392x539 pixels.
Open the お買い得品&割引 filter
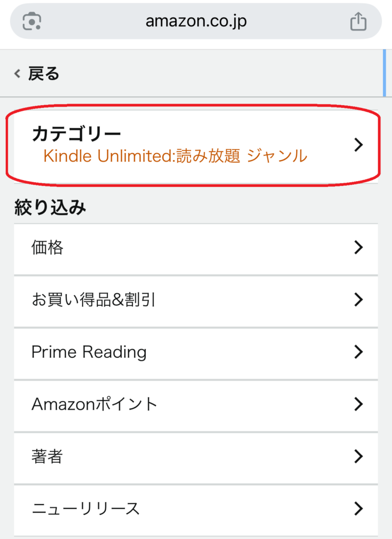94,300
